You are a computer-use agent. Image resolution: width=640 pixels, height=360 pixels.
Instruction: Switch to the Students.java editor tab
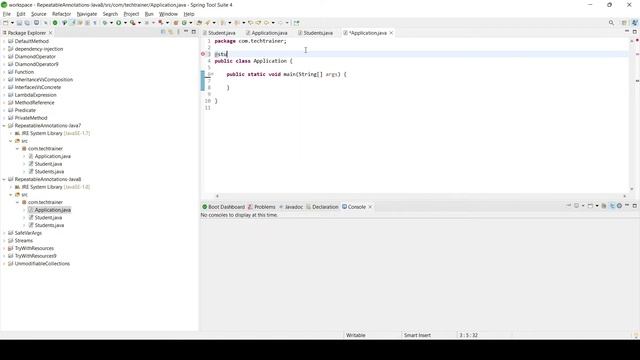click(318, 33)
